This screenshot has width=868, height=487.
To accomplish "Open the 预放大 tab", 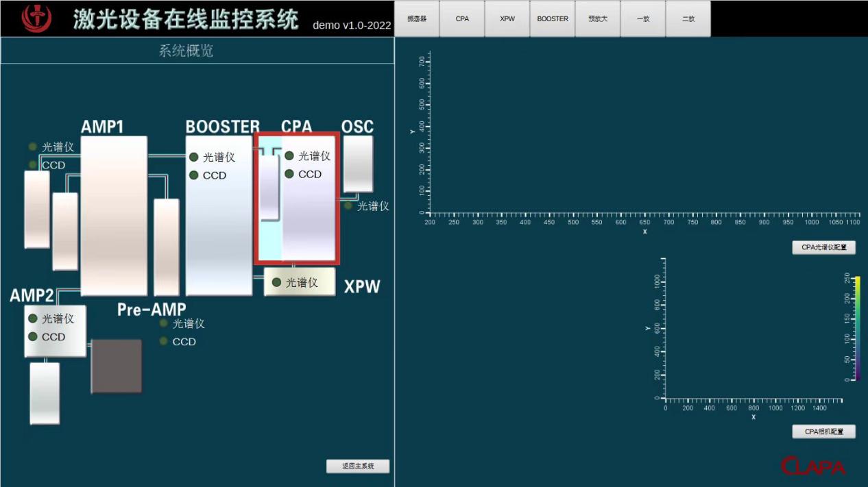I will (x=598, y=19).
